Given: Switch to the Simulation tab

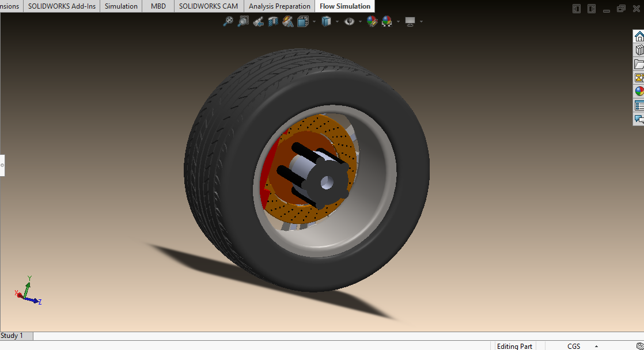Looking at the screenshot, I should (121, 6).
